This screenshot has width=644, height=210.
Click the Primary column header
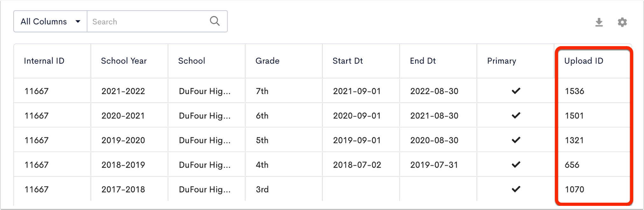pos(501,61)
